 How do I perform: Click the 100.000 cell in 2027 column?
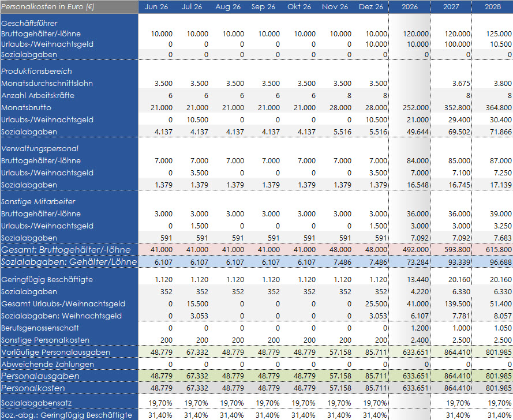pos(457,44)
